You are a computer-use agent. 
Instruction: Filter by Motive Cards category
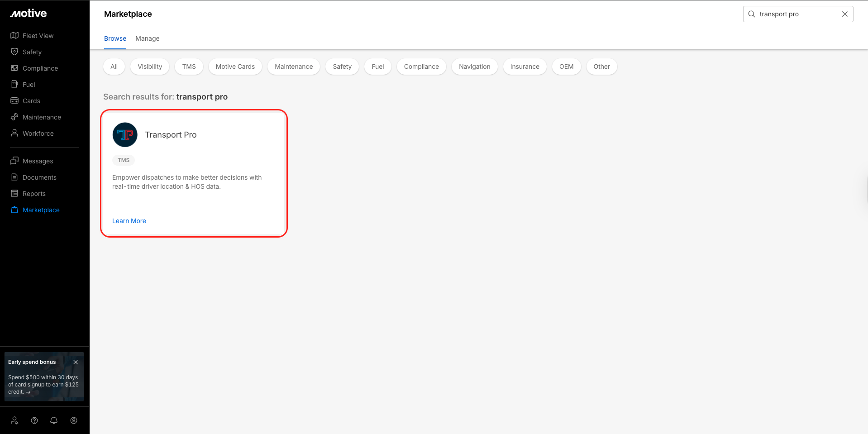pyautogui.click(x=235, y=67)
